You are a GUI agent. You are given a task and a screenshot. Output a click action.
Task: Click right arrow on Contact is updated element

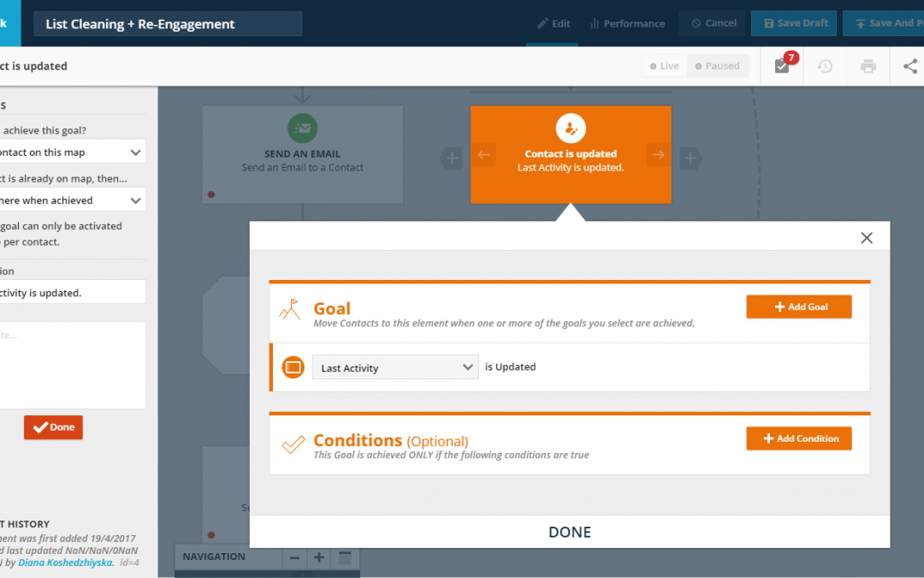tap(658, 155)
